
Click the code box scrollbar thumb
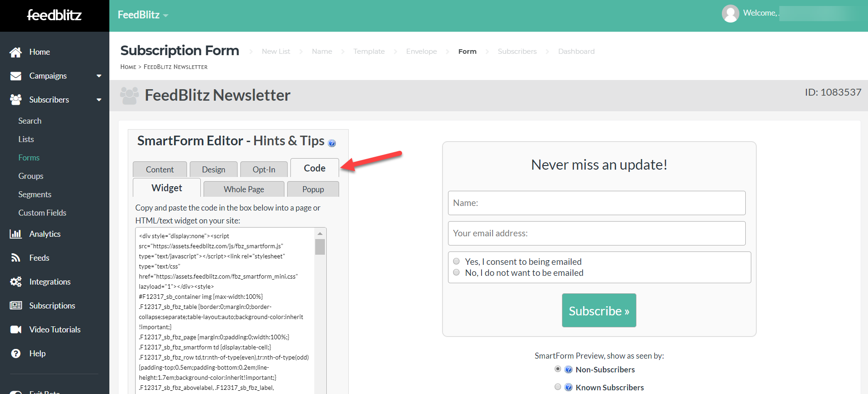[320, 247]
